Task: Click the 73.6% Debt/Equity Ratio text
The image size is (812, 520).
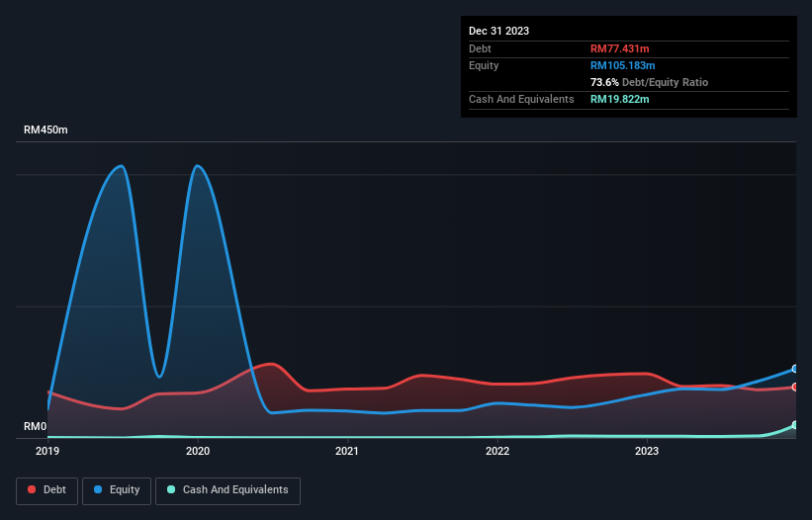Action: (x=649, y=82)
